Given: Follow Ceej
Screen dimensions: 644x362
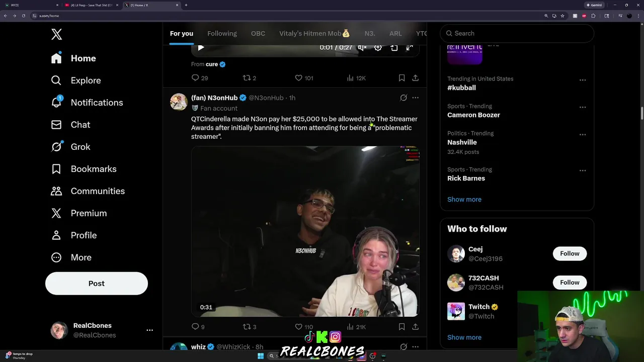Looking at the screenshot, I should click(570, 253).
